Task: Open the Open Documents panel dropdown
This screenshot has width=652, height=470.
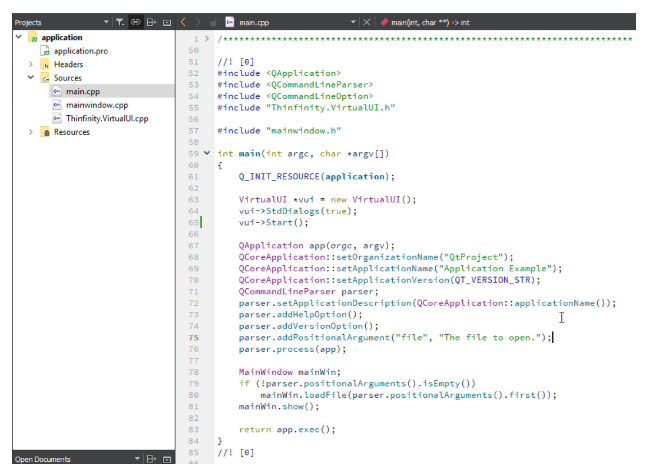Action: pos(137,458)
